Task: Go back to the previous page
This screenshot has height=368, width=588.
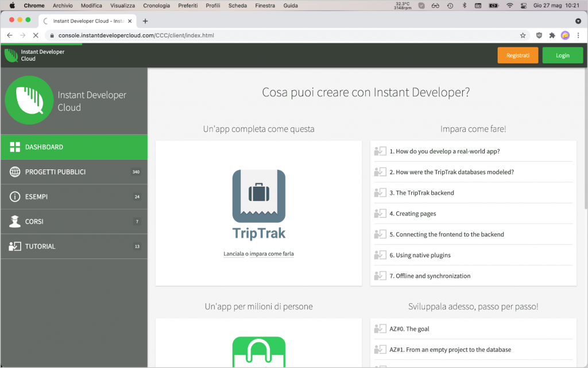Action: [10, 35]
